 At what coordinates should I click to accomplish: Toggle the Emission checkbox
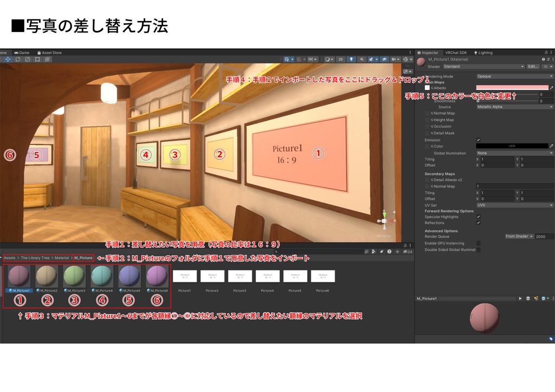pos(479,140)
